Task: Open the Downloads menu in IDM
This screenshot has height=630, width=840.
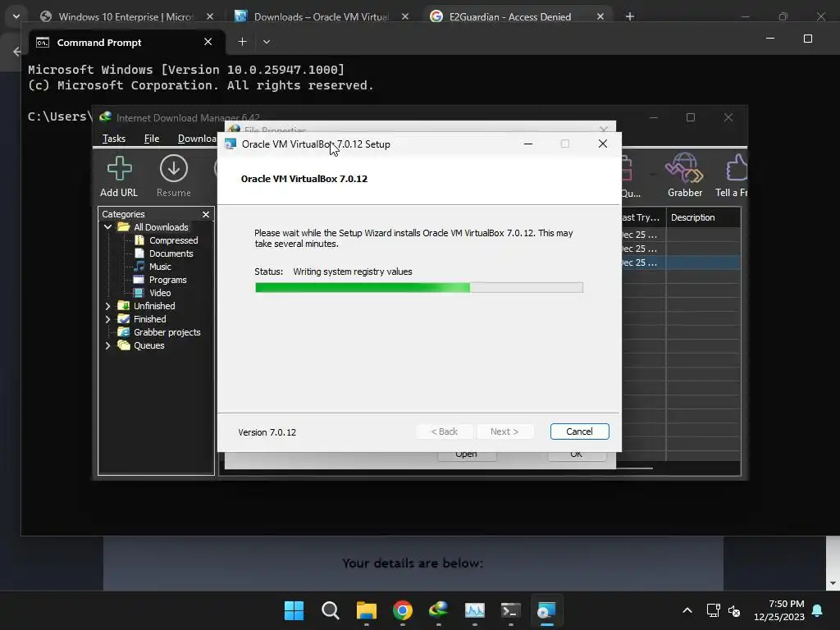Action: 197,139
